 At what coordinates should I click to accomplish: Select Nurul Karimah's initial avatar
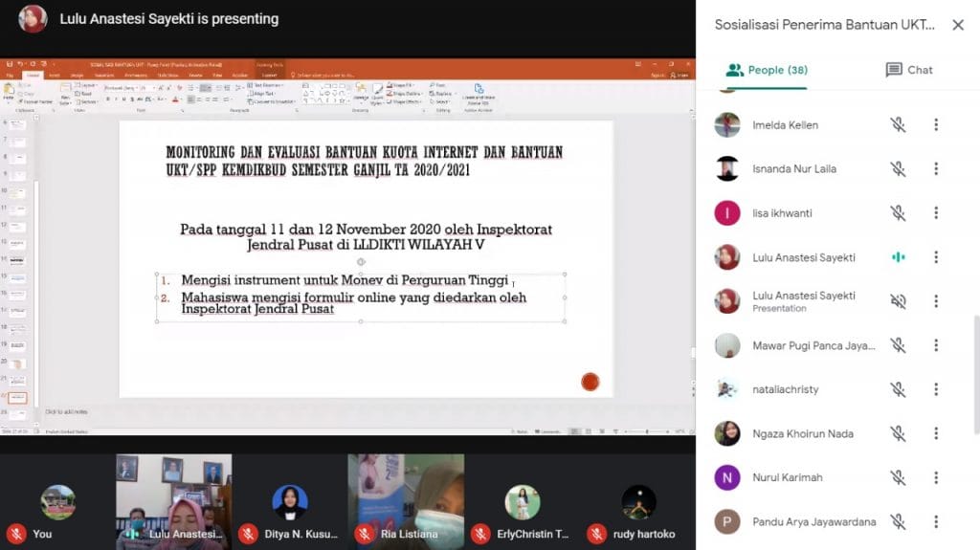pos(727,477)
